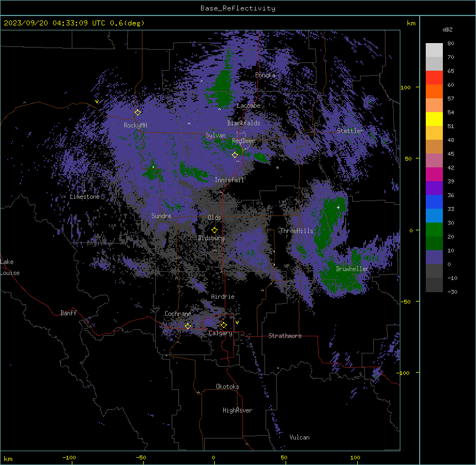The image size is (476, 465).
Task: Click the Strathmore city label
Action: [285, 335]
